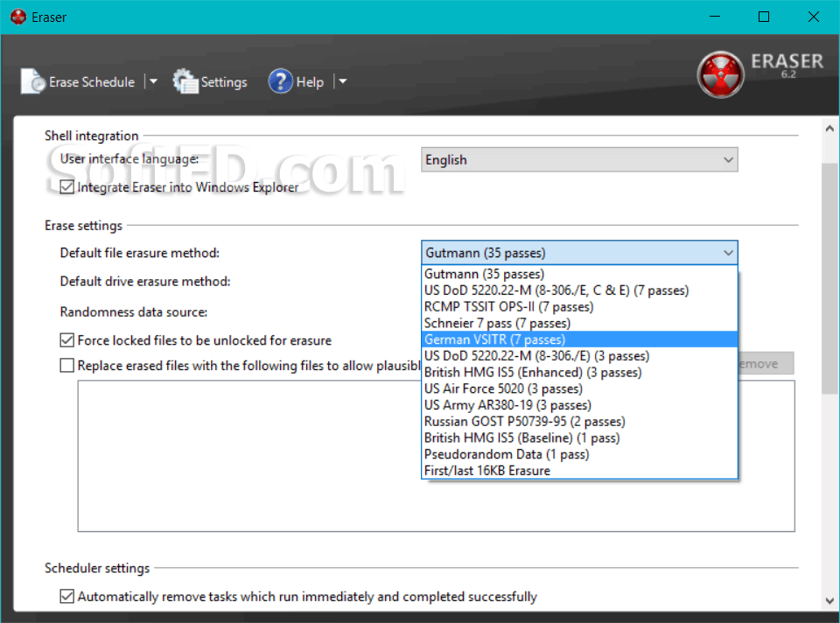This screenshot has width=840, height=623.
Task: Pick US Air Force 5020 (3 passes)
Action: pyautogui.click(x=579, y=388)
